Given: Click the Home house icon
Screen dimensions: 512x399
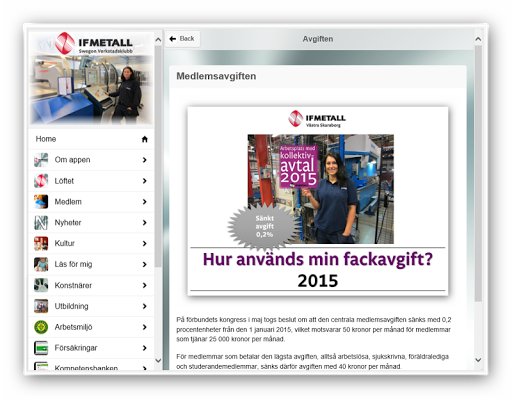Looking at the screenshot, I should click(x=144, y=139).
